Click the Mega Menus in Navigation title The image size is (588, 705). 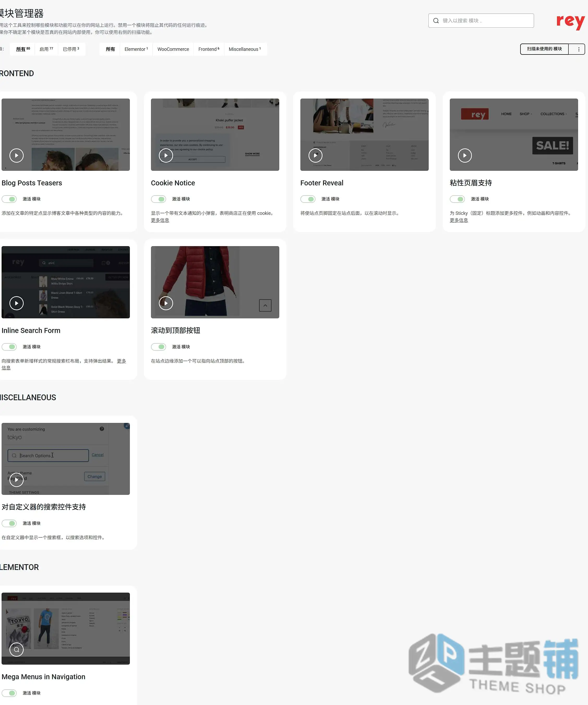pyautogui.click(x=43, y=677)
